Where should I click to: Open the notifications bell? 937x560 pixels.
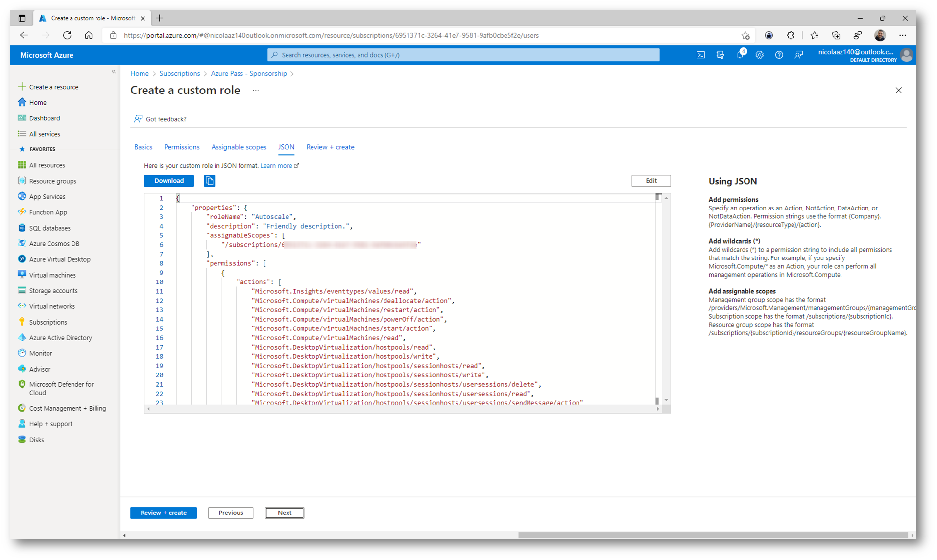pyautogui.click(x=740, y=55)
